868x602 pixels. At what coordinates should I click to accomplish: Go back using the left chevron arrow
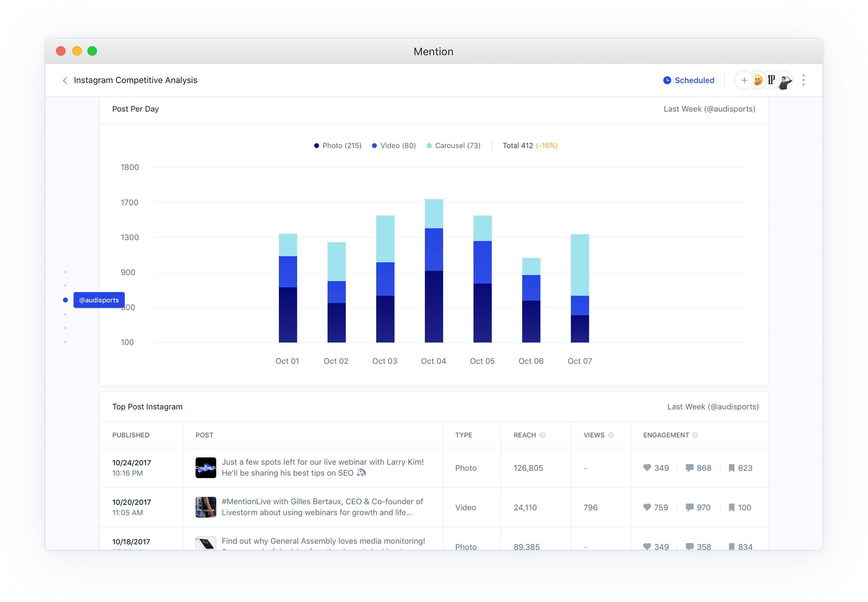pos(65,80)
